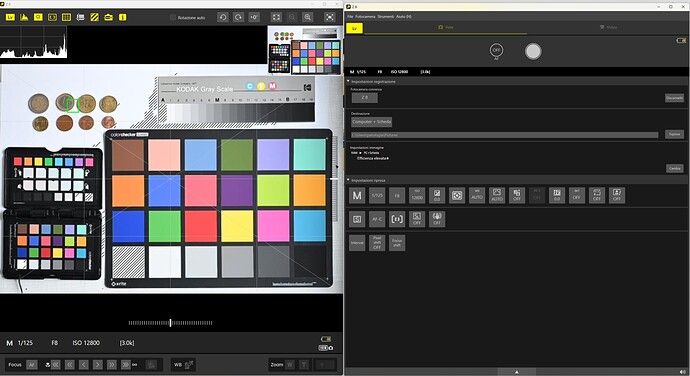690x376 pixels.
Task: Switch to the Foto tab
Action: click(446, 27)
